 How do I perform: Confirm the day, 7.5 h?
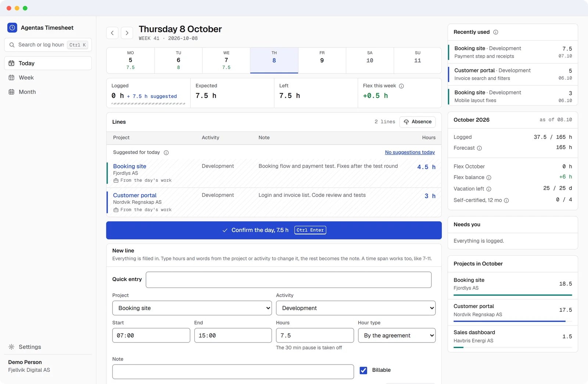tap(274, 230)
